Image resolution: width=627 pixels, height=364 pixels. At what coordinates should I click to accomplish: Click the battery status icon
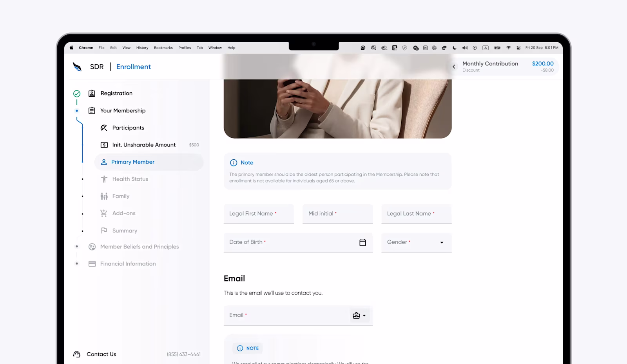click(497, 48)
